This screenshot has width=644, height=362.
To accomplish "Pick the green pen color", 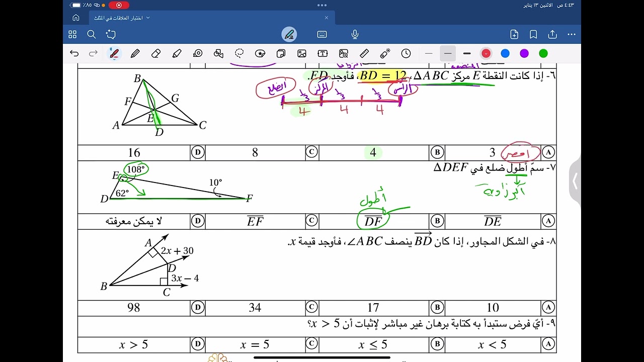I will [543, 53].
